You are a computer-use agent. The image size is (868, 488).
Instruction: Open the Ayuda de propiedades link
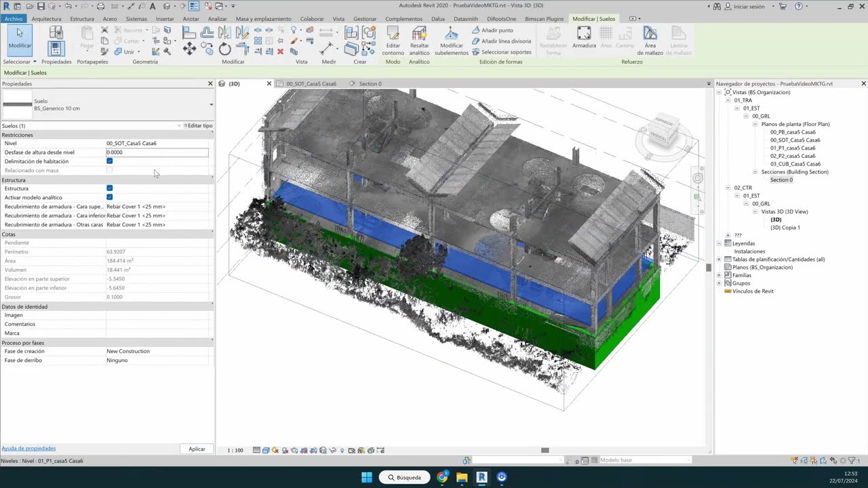[x=28, y=448]
